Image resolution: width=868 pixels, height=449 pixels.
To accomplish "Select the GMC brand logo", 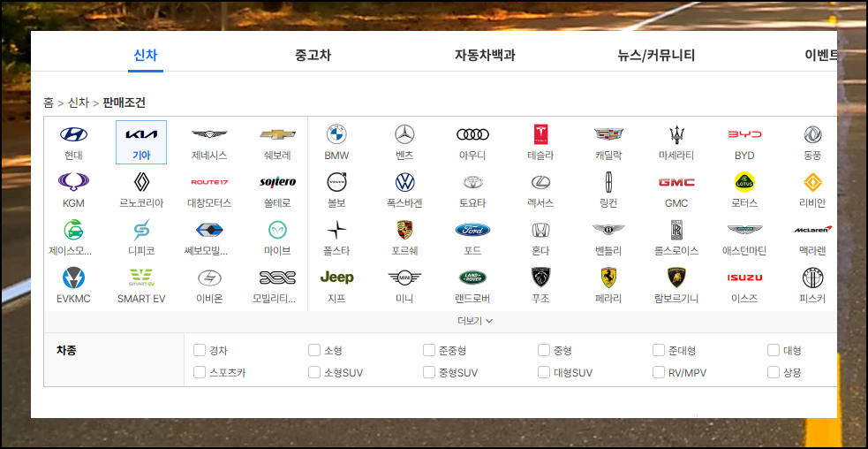I will [x=676, y=182].
